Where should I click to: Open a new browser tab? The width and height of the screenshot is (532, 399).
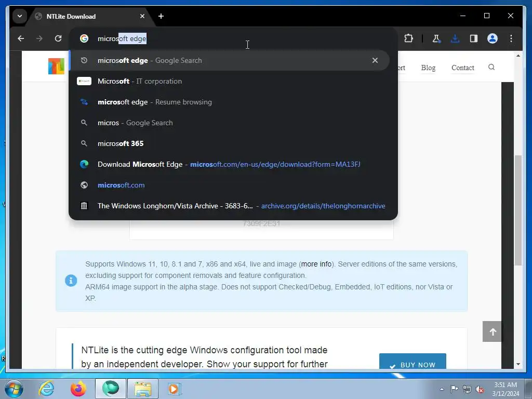click(x=161, y=16)
